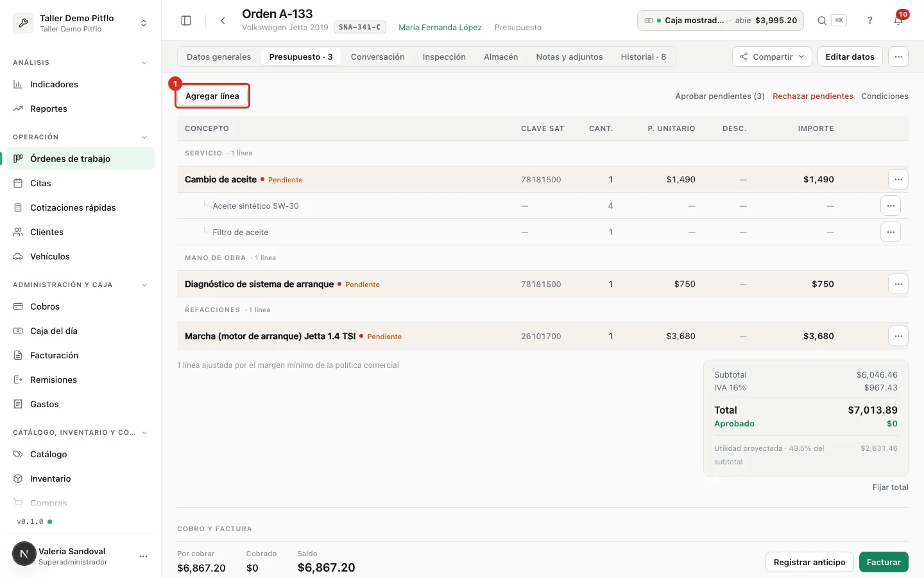Go to Citas in the sidebar
This screenshot has width=924, height=578.
(x=80, y=183)
